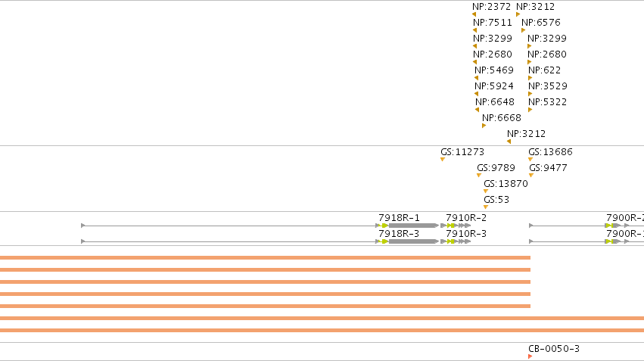Click the orange marker below GS:9477
This screenshot has width=644, height=361.
pyautogui.click(x=531, y=176)
